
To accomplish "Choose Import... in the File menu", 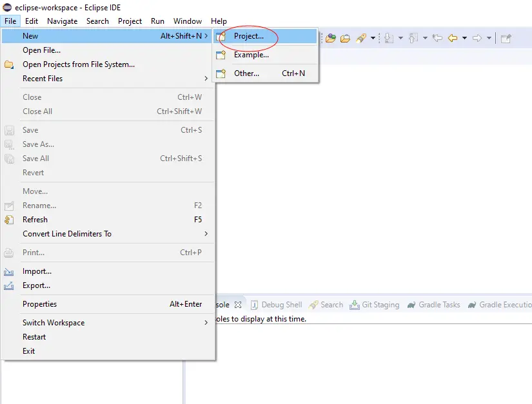I will (x=108, y=271).
